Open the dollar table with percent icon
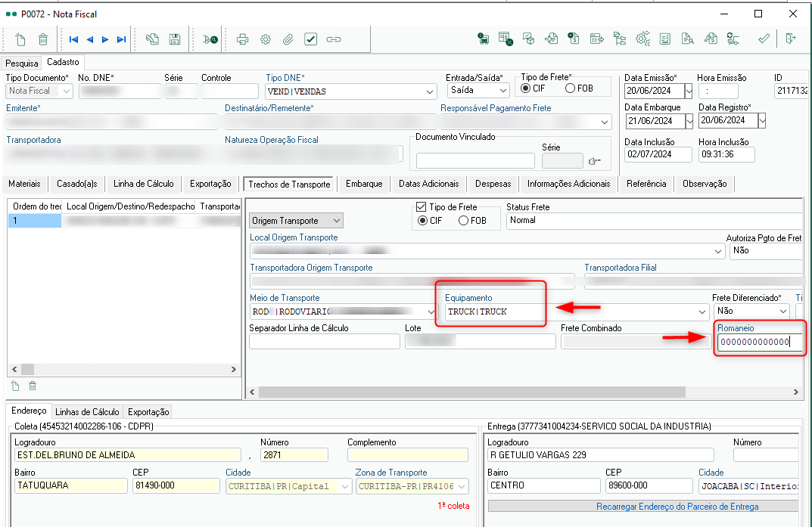 coord(506,39)
